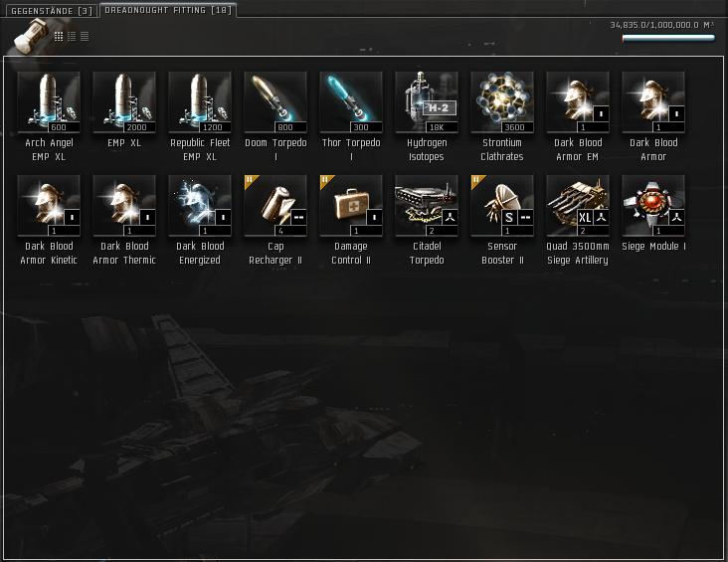Click the 'Quad 3500mm Siege Artillery' label

(578, 253)
